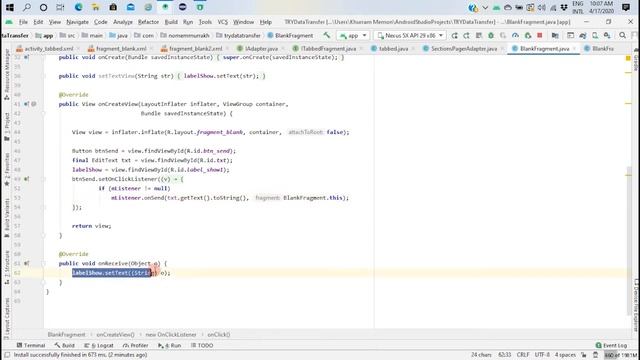The image size is (640, 360).
Task: Click the java folder breadcrumb
Action: click(x=118, y=36)
